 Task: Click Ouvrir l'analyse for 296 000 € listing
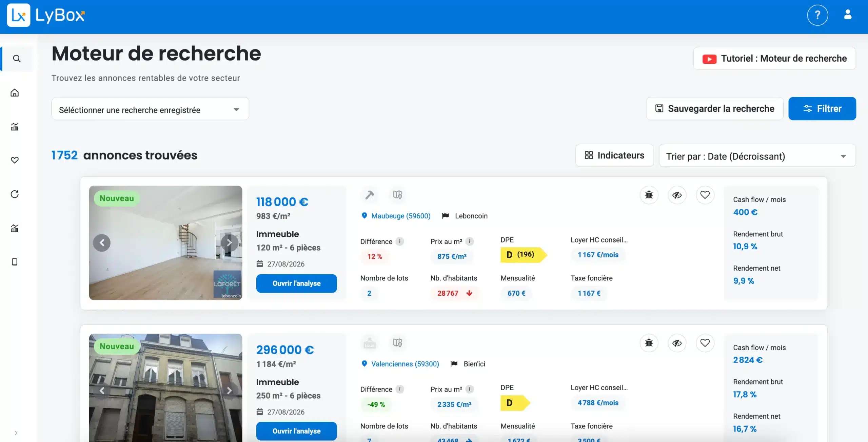click(296, 431)
